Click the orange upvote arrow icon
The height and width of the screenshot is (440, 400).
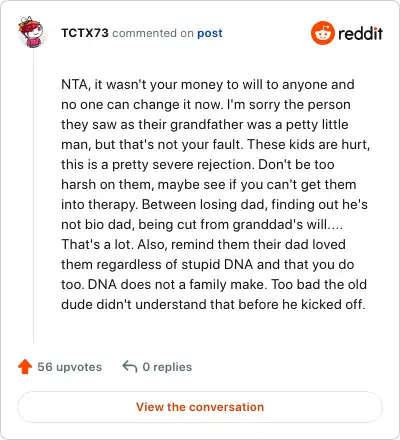[25, 367]
